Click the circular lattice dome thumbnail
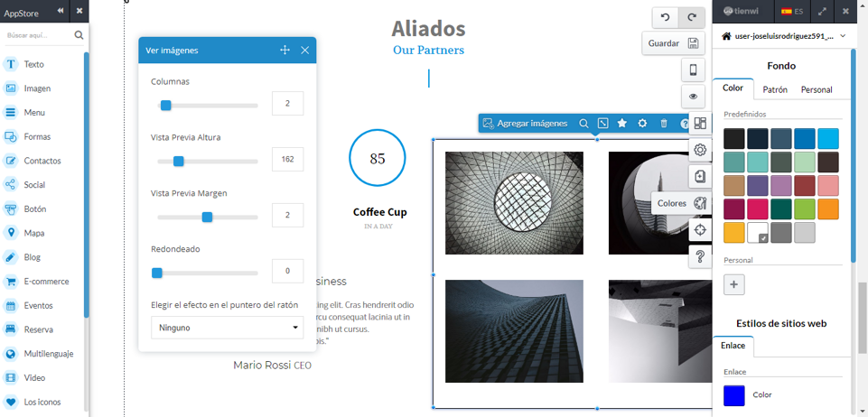Screen dimensions: 868x417 (514, 203)
